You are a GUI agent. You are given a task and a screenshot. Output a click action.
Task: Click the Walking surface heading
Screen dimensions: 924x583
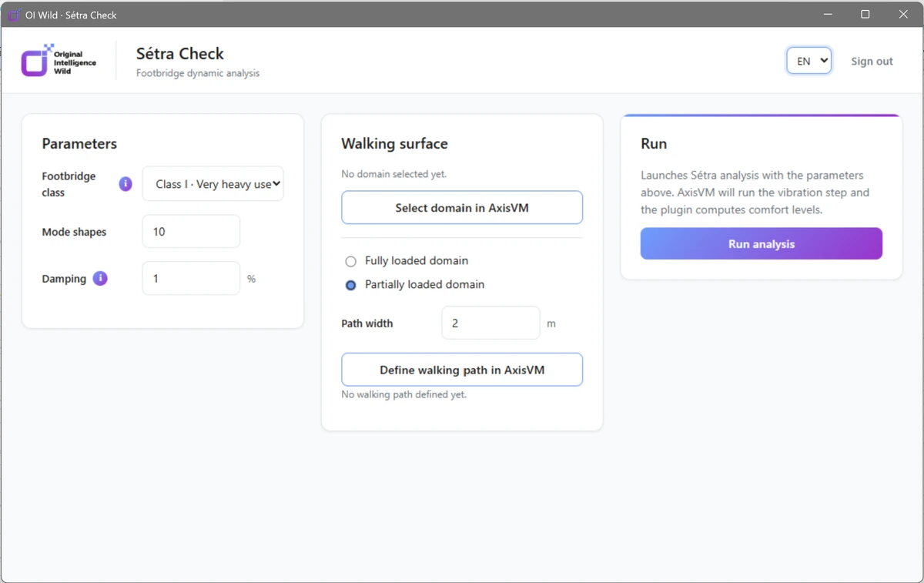click(x=394, y=143)
